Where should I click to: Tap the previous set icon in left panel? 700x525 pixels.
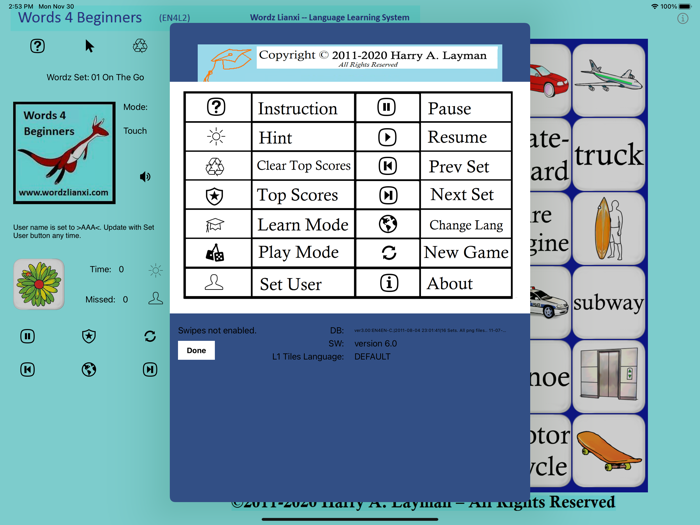[28, 369]
